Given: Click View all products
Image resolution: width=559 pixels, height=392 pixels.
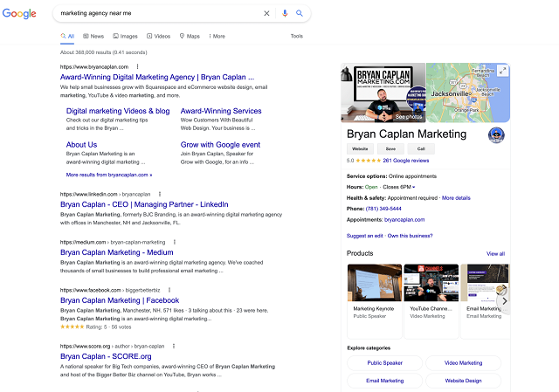Looking at the screenshot, I should click(495, 254).
